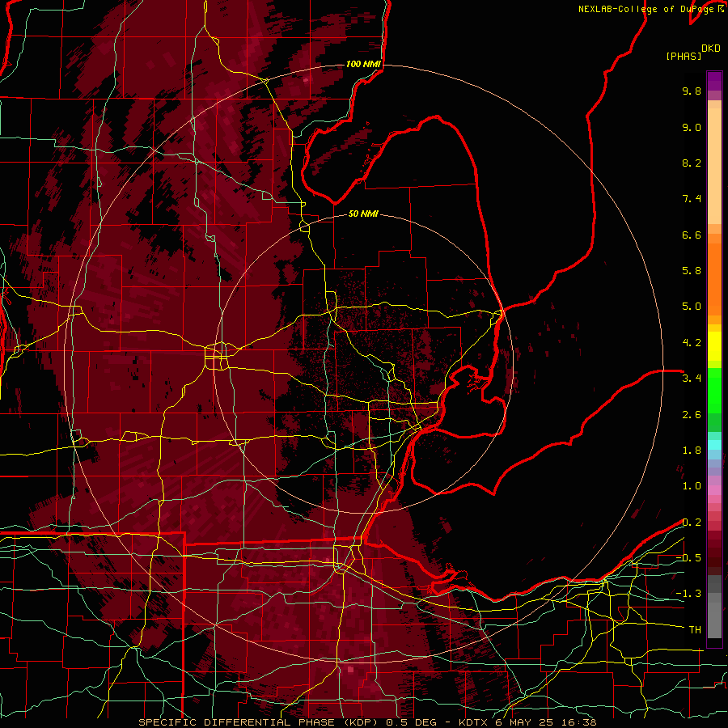Click the KDTX station identifier in caption

pos(473,722)
